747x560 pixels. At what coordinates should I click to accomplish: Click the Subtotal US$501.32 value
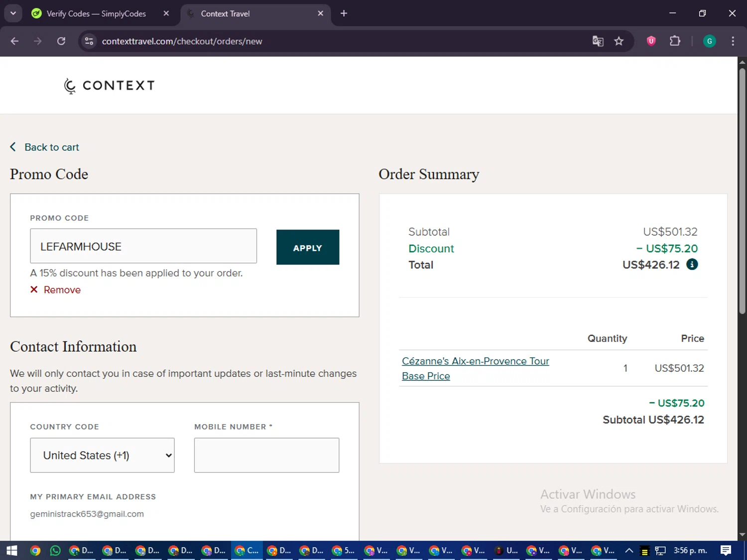coord(670,232)
